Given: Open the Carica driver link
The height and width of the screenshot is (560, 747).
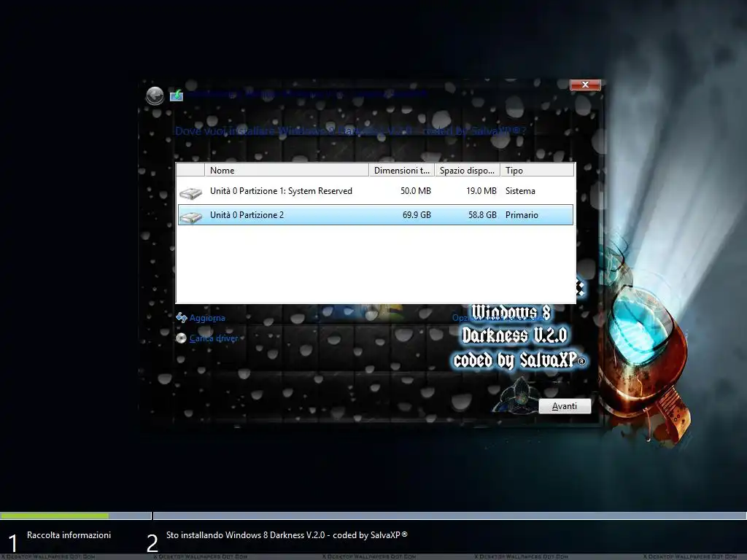Looking at the screenshot, I should click(207, 338).
